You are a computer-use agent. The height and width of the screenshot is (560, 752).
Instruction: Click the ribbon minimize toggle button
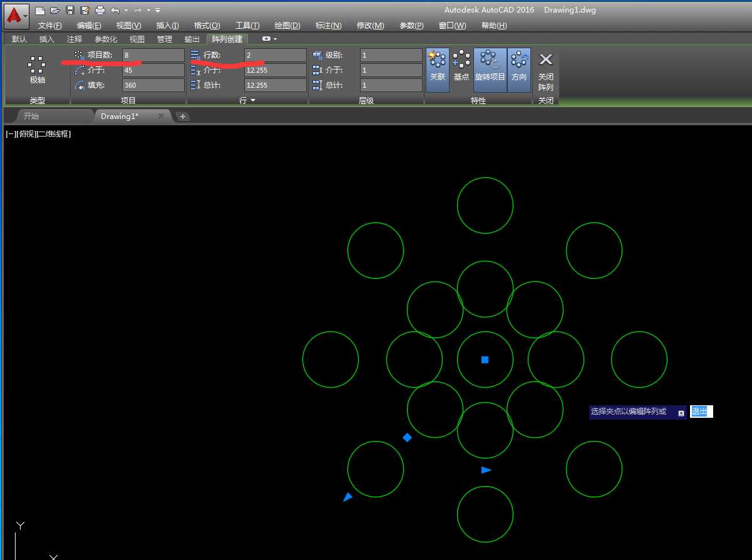click(266, 39)
